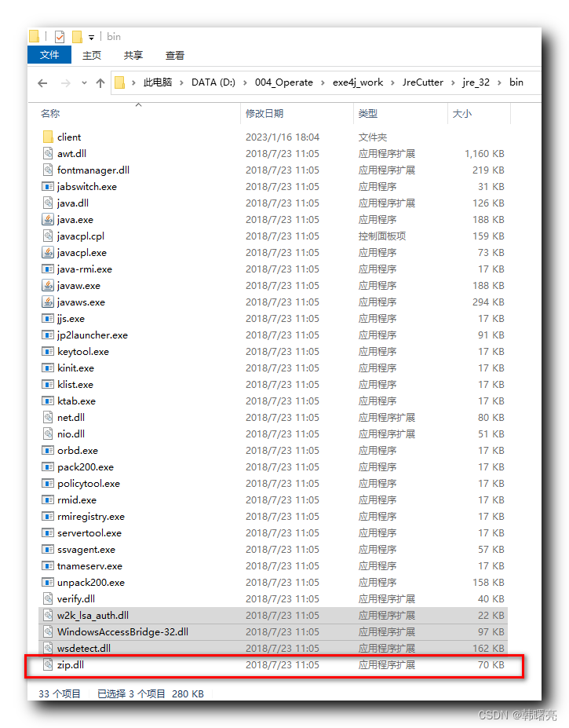Select javaw.exe Java icon
569x728 pixels.
click(x=48, y=285)
